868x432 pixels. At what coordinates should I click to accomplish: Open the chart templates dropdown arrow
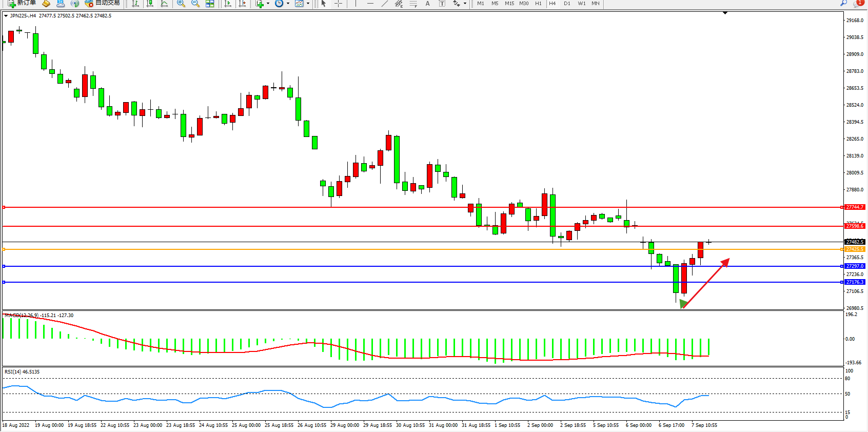308,4
